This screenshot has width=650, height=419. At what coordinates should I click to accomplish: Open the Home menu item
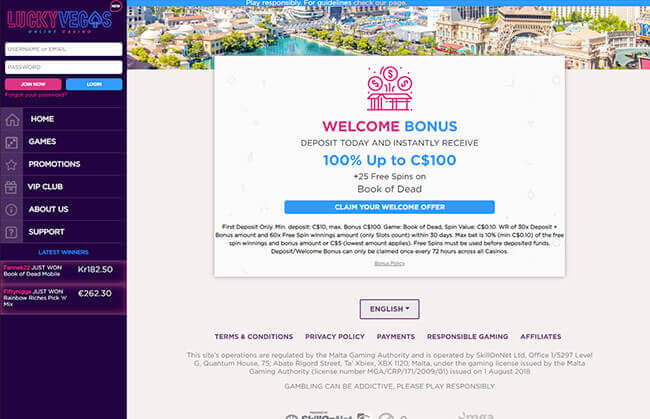point(63,119)
